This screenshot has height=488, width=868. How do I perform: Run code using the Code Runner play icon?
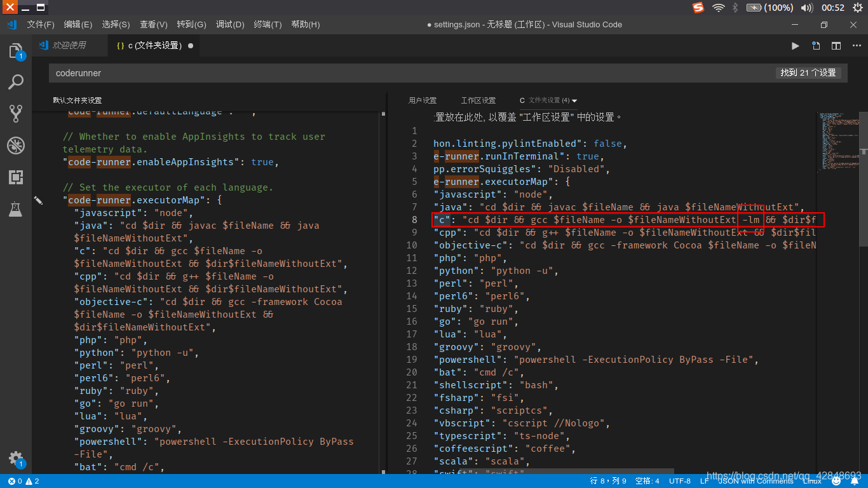click(795, 46)
